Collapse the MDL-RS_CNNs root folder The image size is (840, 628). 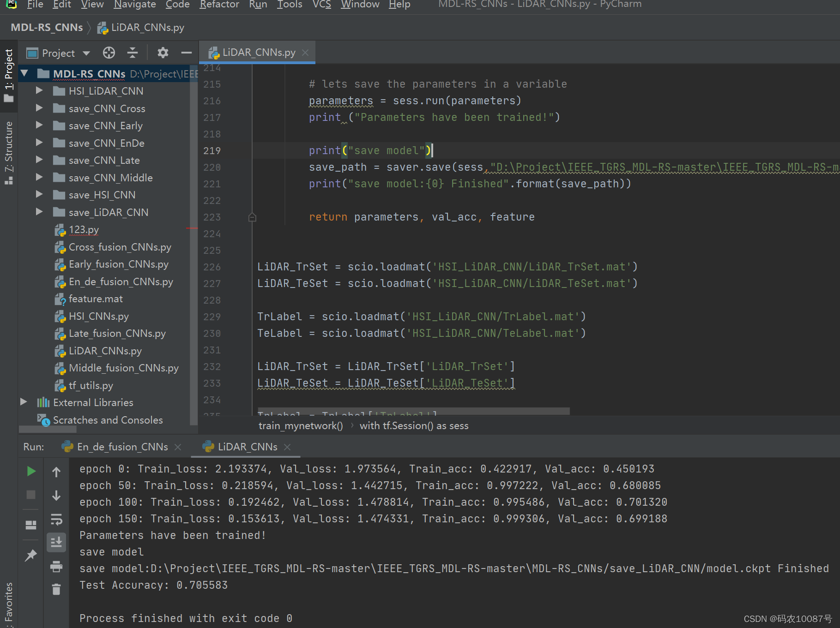pyautogui.click(x=25, y=74)
